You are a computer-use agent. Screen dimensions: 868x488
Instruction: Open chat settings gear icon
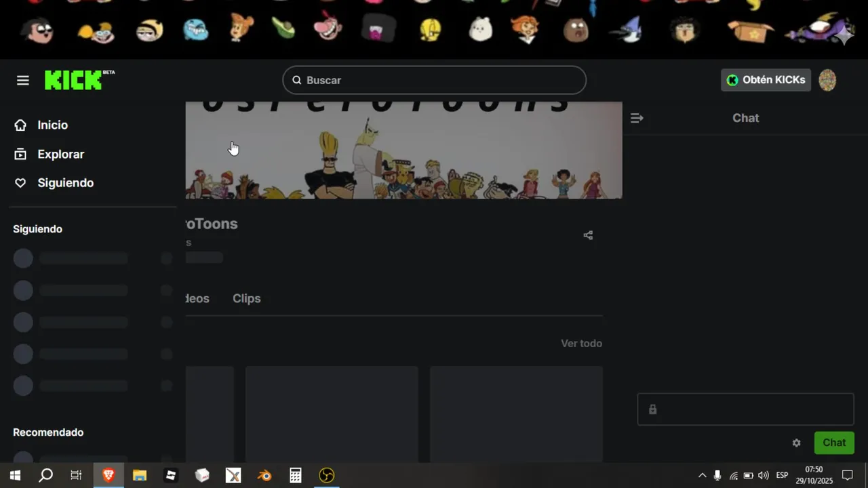point(797,443)
